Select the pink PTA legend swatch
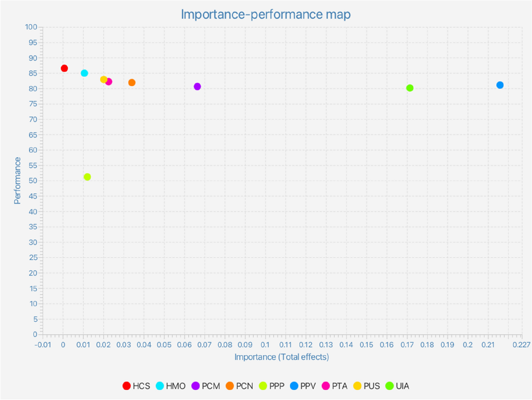532x400 pixels. point(326,386)
